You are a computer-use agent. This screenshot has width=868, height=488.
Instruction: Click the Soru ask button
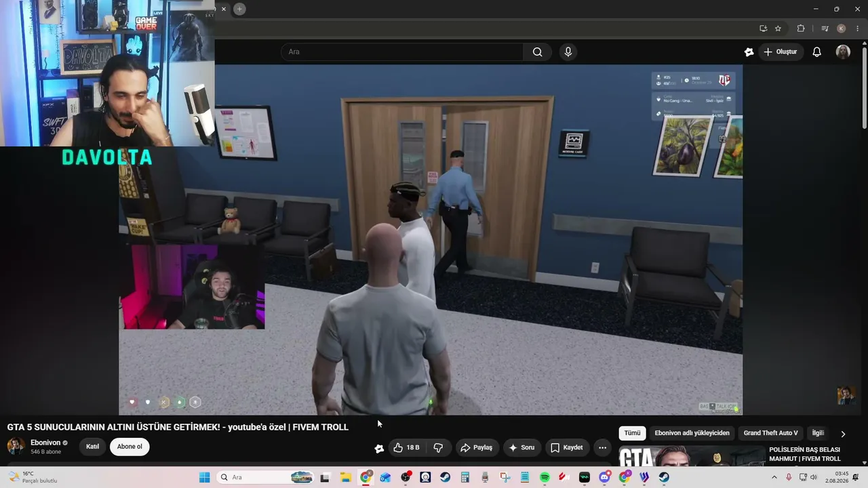click(x=521, y=447)
